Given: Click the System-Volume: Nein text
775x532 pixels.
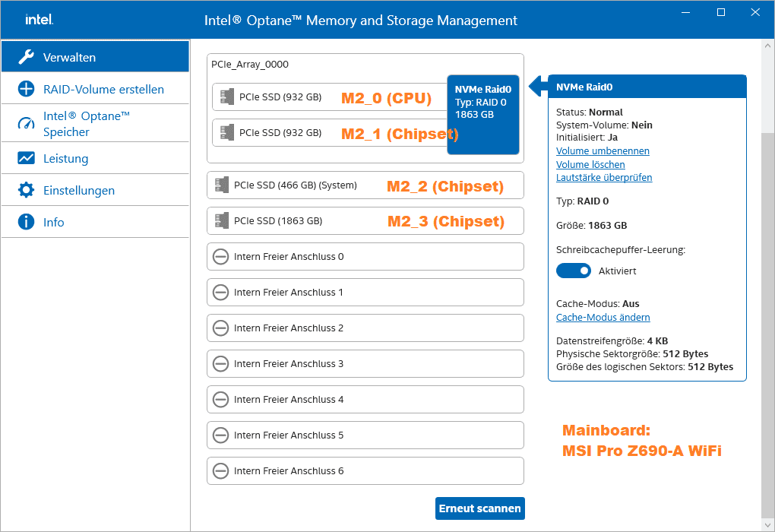Looking at the screenshot, I should (604, 125).
